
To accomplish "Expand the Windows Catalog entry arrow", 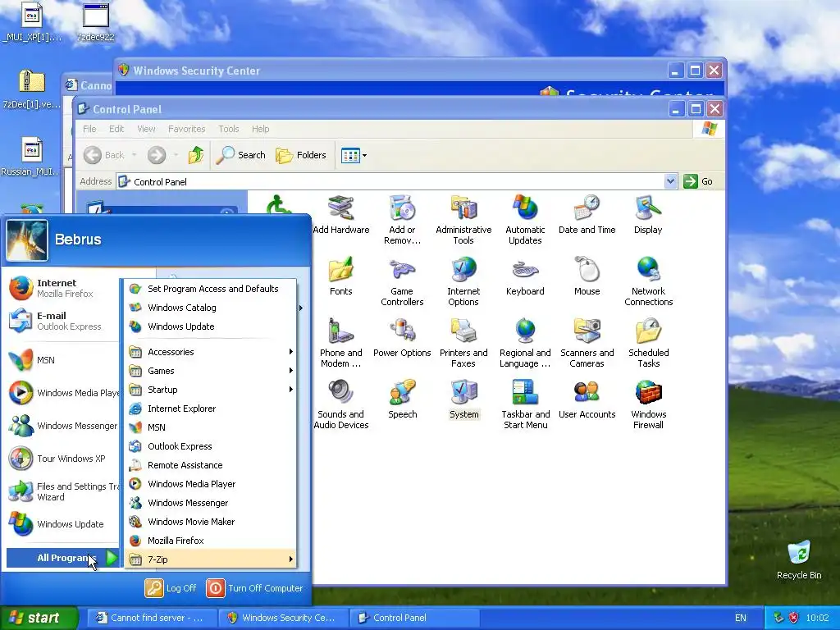I will pyautogui.click(x=301, y=308).
